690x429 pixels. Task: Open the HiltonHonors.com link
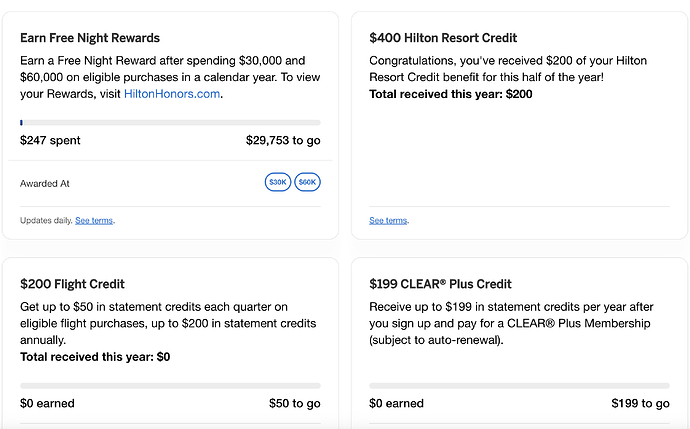pyautogui.click(x=172, y=94)
